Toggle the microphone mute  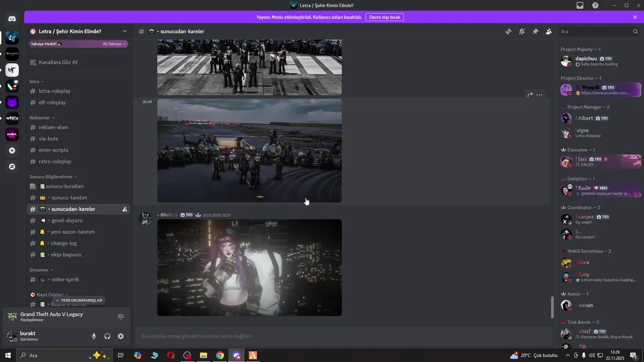click(94, 336)
